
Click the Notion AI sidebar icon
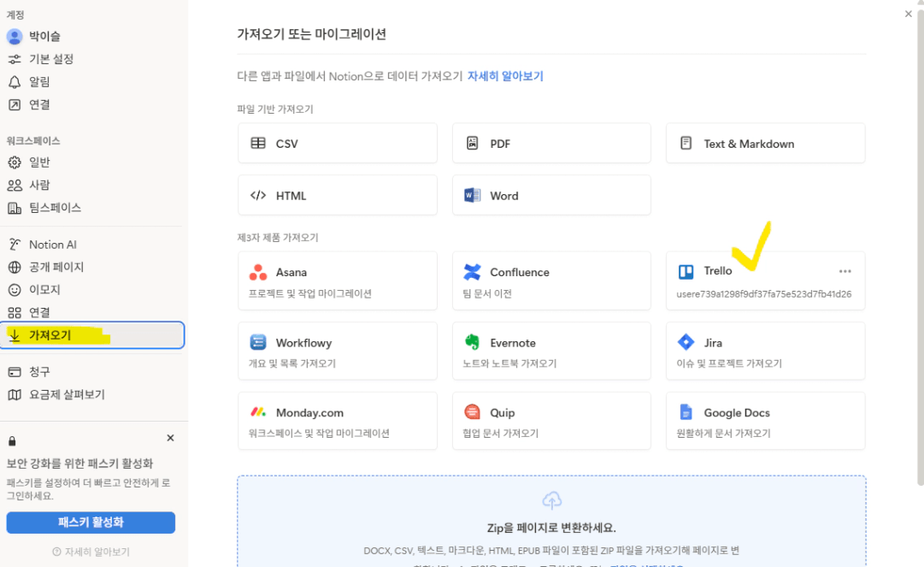coord(15,245)
